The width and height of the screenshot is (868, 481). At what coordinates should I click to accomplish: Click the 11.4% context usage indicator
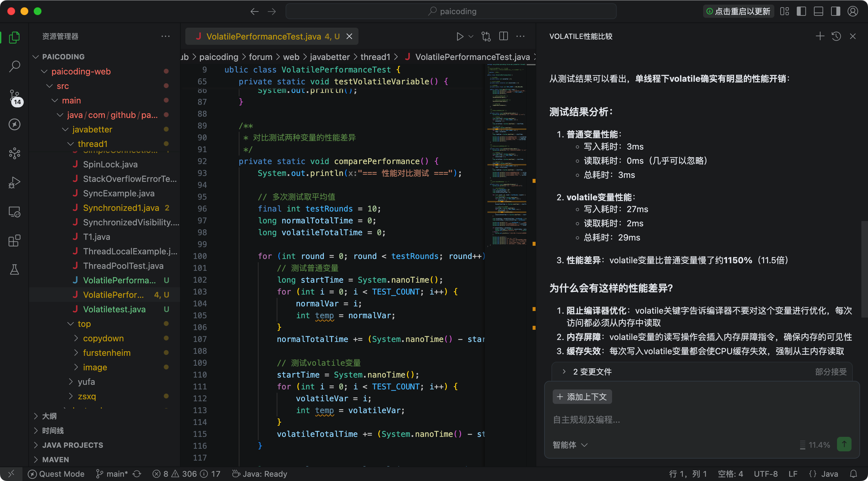click(x=815, y=445)
